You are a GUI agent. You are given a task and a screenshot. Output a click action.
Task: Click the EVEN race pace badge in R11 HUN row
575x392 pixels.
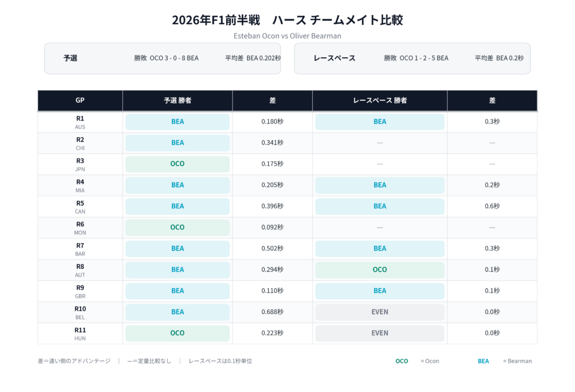click(x=380, y=333)
